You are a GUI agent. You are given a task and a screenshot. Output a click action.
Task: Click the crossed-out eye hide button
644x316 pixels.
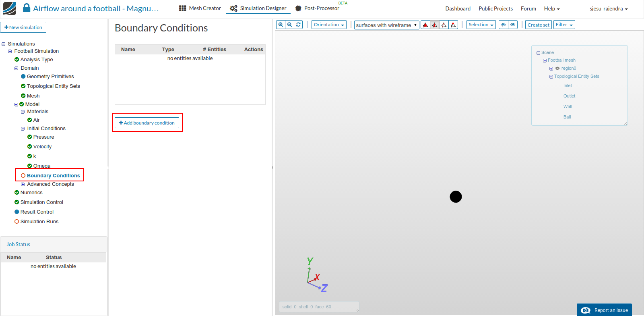(x=504, y=25)
